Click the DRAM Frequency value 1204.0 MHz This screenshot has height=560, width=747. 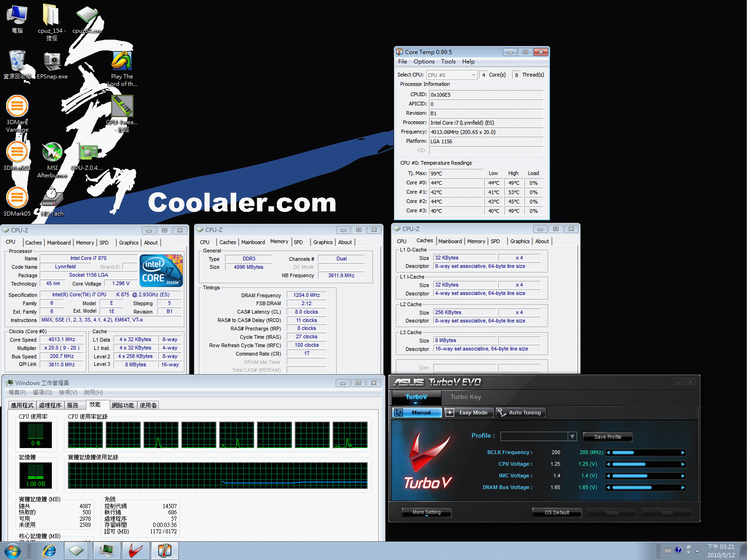[306, 295]
